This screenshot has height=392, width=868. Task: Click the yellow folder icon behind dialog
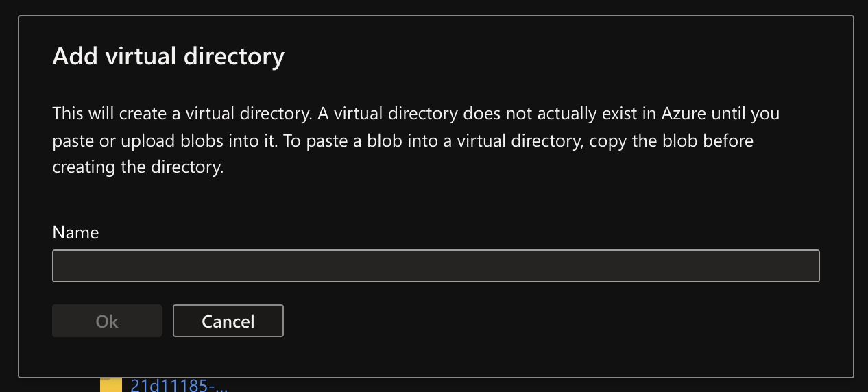click(110, 386)
